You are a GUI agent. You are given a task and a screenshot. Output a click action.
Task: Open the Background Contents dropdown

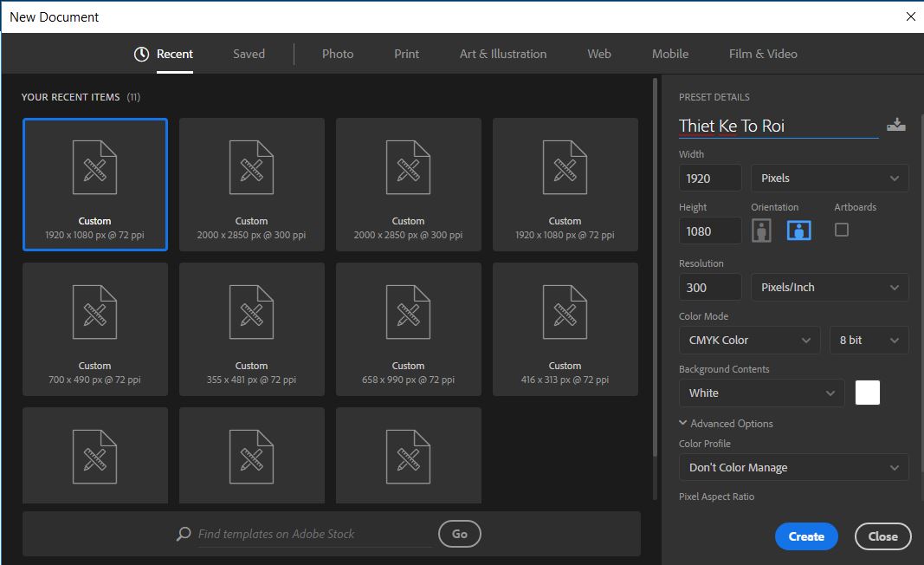coord(760,393)
